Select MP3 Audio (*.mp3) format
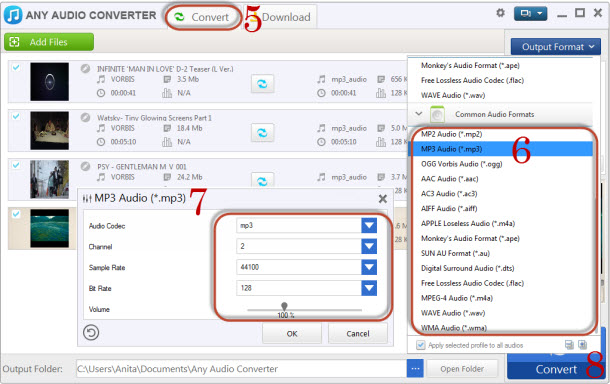The width and height of the screenshot is (610, 384). tap(500, 149)
